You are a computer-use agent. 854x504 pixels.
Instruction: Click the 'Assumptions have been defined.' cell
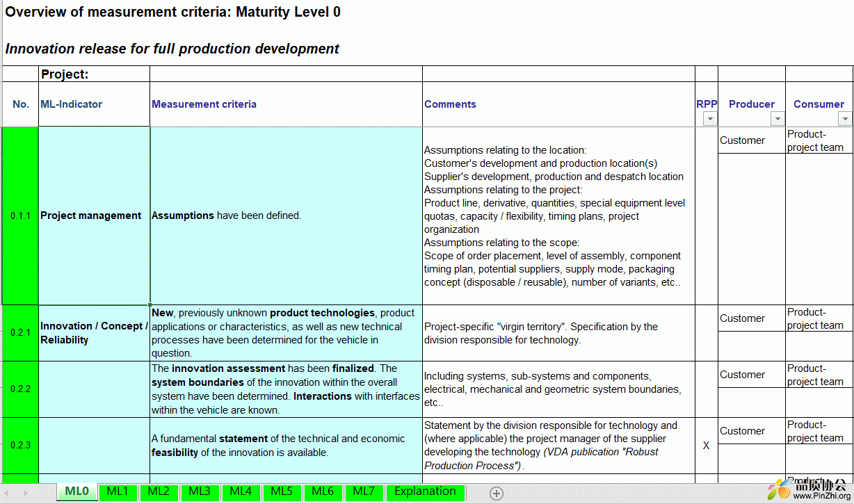tap(286, 216)
